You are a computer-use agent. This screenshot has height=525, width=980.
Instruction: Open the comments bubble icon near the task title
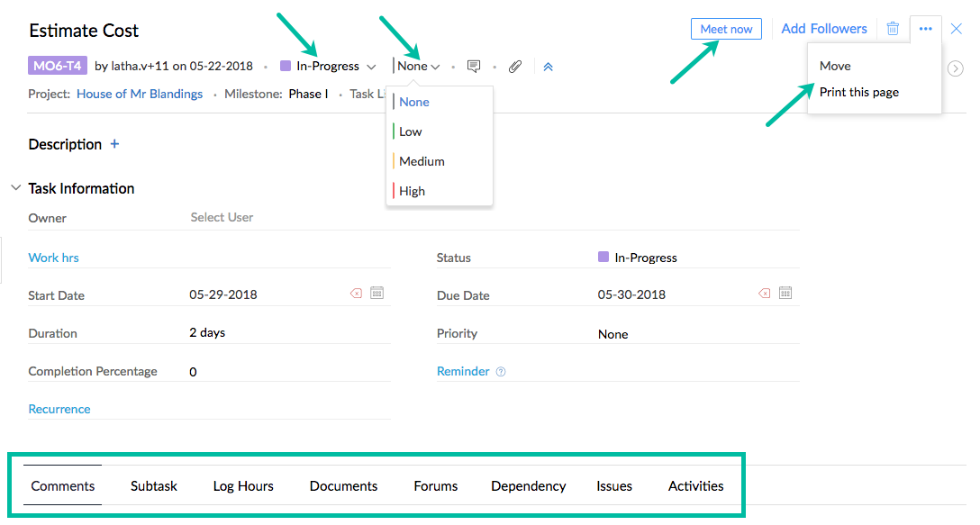coord(475,66)
